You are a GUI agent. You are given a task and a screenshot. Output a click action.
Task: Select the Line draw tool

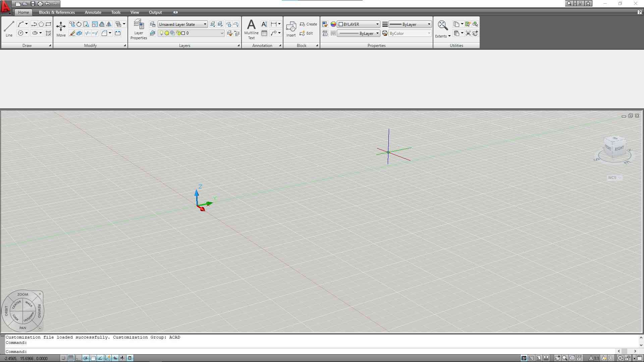click(x=9, y=28)
